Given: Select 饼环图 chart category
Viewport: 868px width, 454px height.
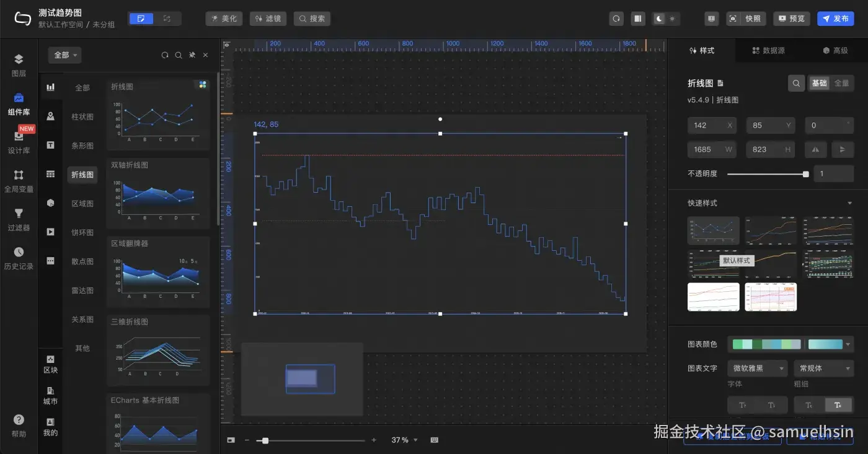Looking at the screenshot, I should point(82,232).
